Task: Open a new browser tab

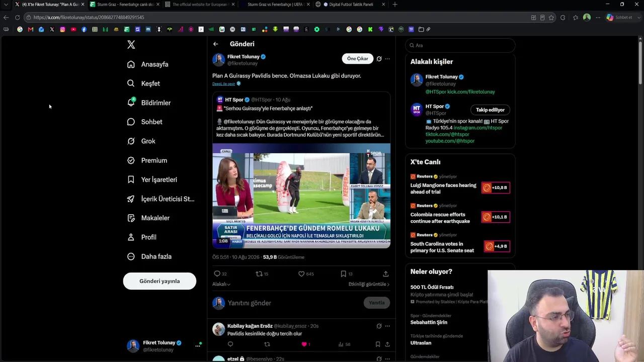Action: coord(394,5)
